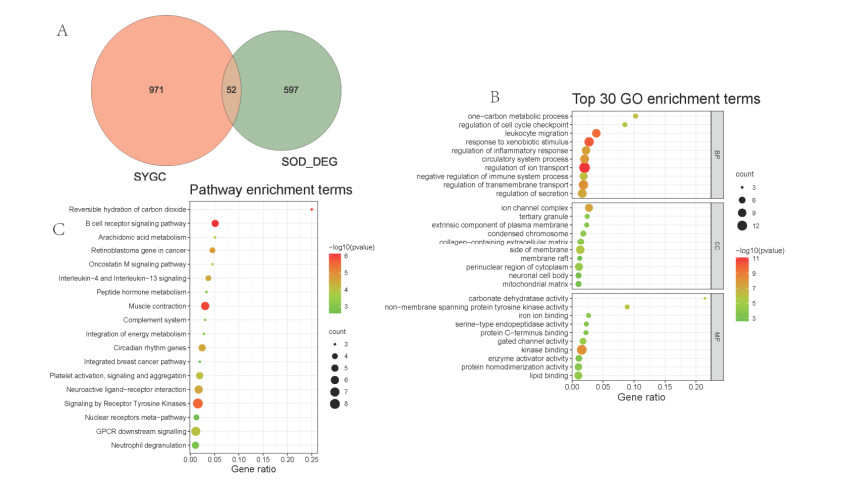Select the Signaling by Receptor Tyrosine Kinases dot
841x484 pixels.
[x=198, y=403]
